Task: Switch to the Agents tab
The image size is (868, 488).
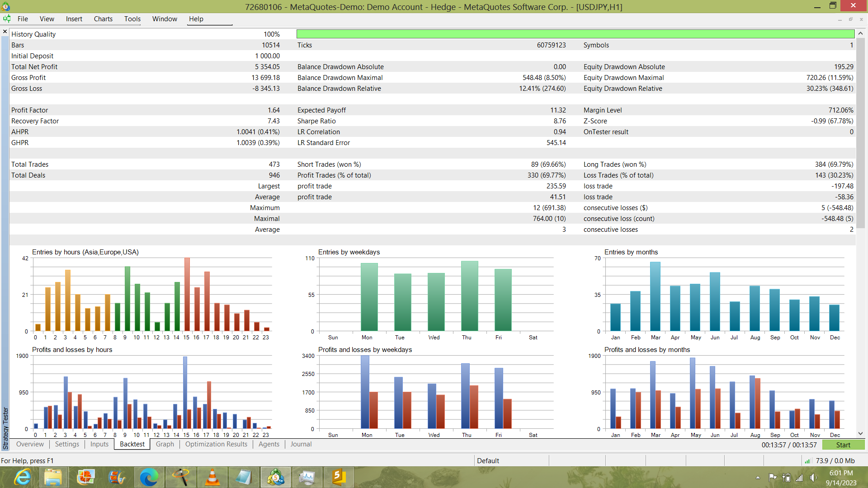Action: click(269, 444)
